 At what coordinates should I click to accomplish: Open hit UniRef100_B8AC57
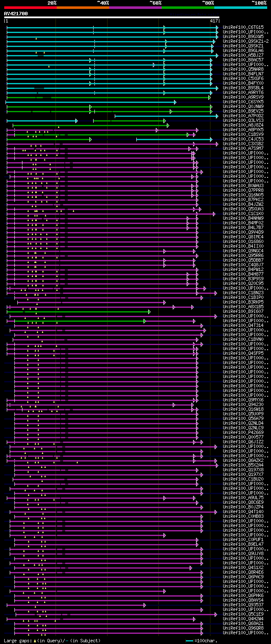[x=243, y=60]
